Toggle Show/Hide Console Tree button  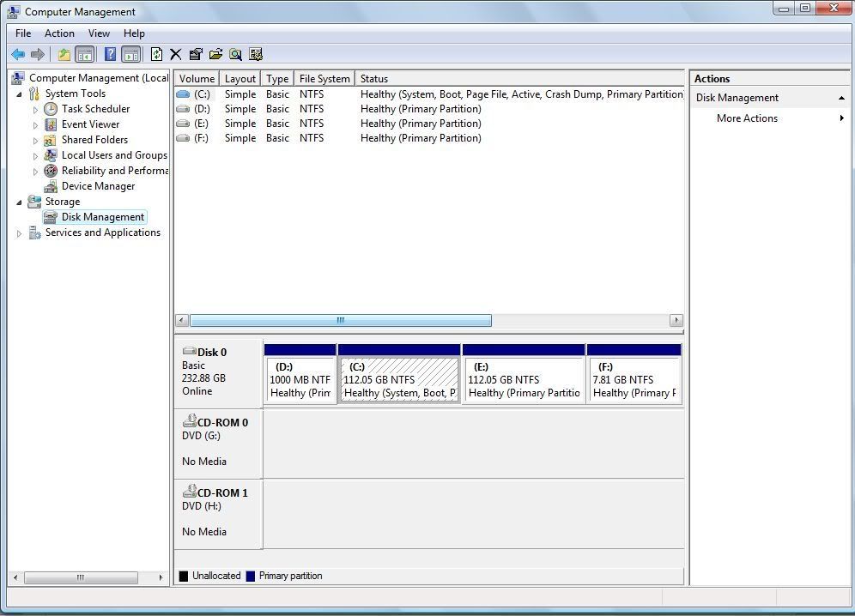85,54
